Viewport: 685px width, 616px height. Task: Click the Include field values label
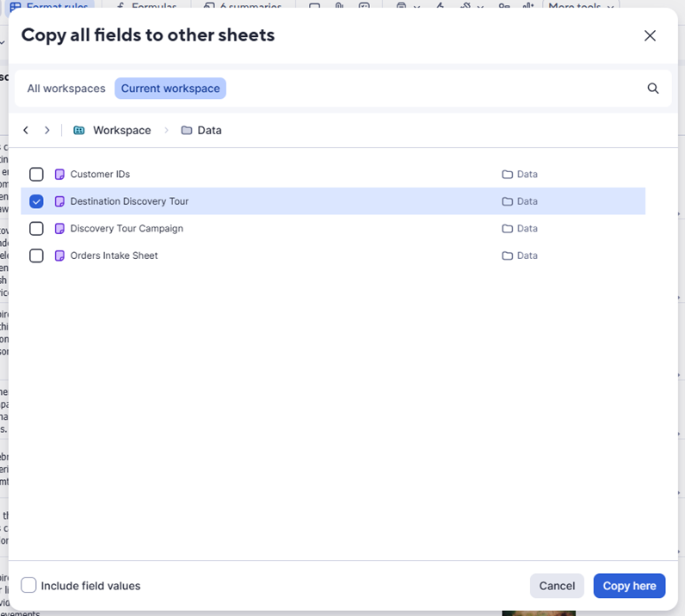click(91, 585)
